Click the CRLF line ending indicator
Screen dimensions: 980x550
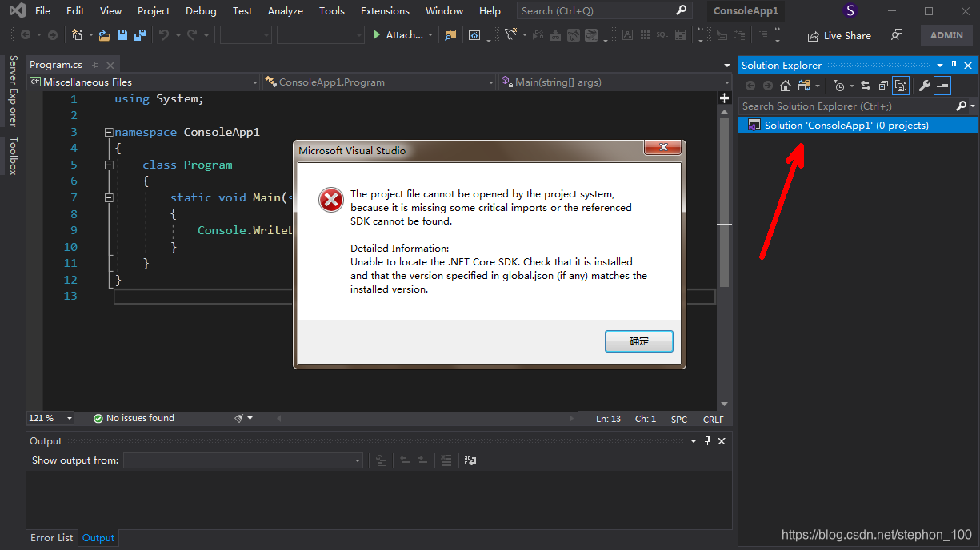tap(713, 419)
